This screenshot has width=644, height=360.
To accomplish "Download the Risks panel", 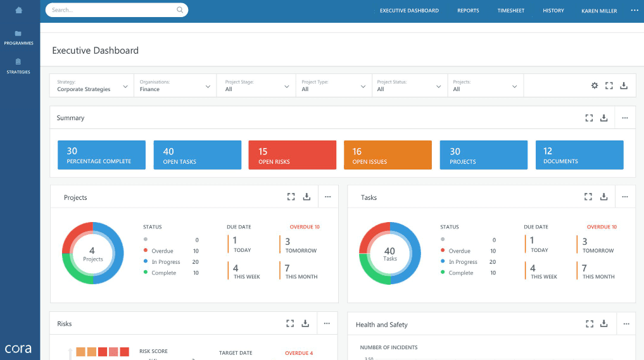I will tap(305, 323).
